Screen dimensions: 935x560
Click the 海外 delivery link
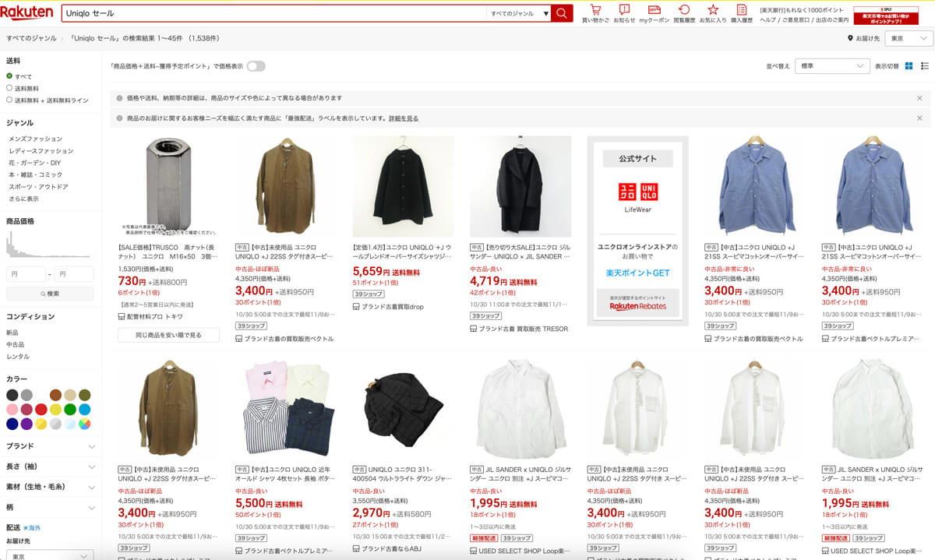point(32,528)
